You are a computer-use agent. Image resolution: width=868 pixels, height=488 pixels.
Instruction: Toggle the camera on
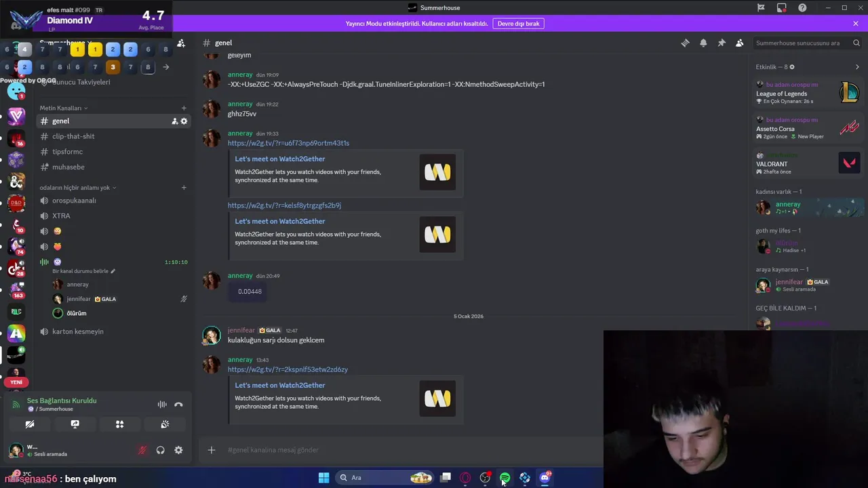29,424
